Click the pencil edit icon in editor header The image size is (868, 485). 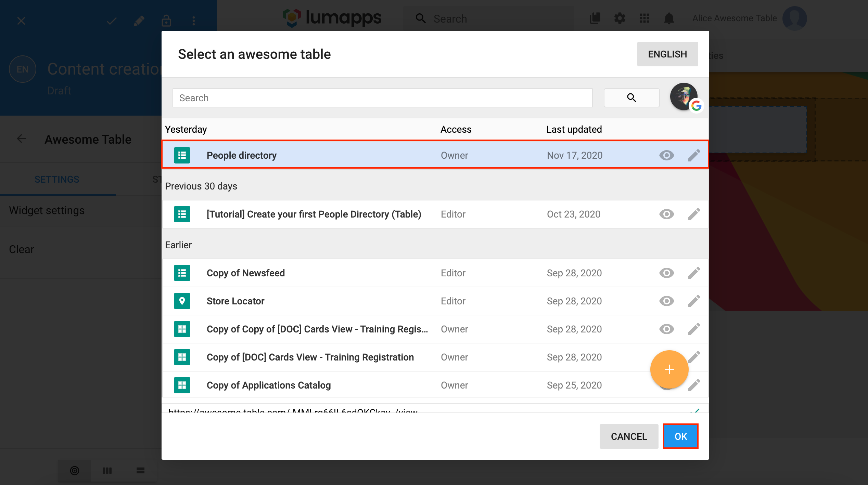[139, 21]
